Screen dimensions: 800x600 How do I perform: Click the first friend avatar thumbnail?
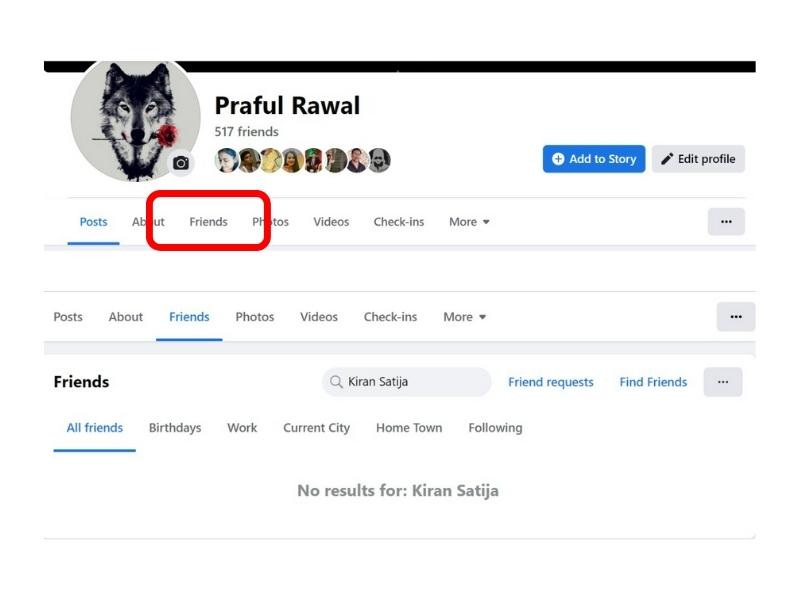(x=226, y=160)
